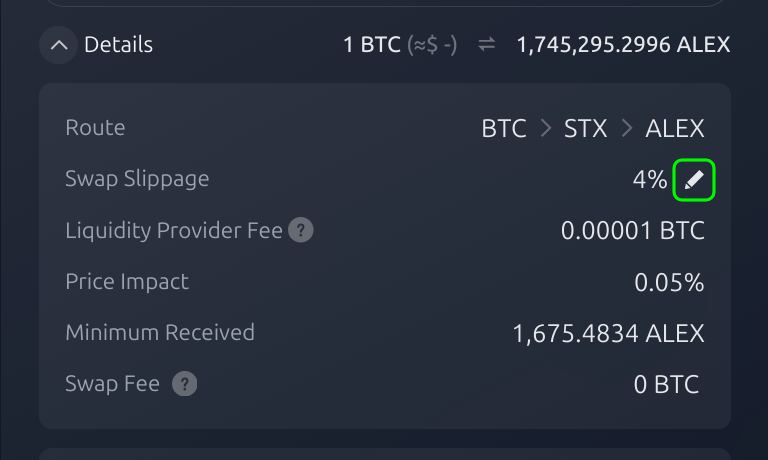Edit swap slippage with pencil icon

[694, 180]
